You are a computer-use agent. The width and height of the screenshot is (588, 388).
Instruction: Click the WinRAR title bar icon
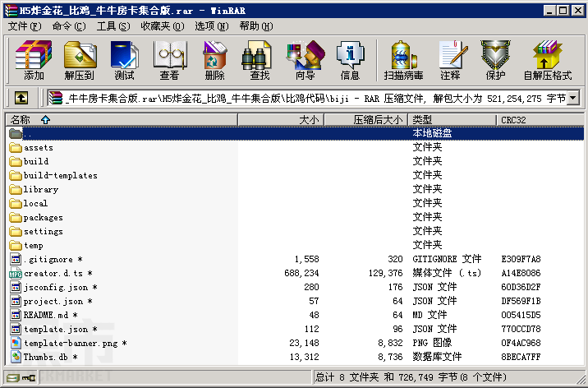(11, 11)
